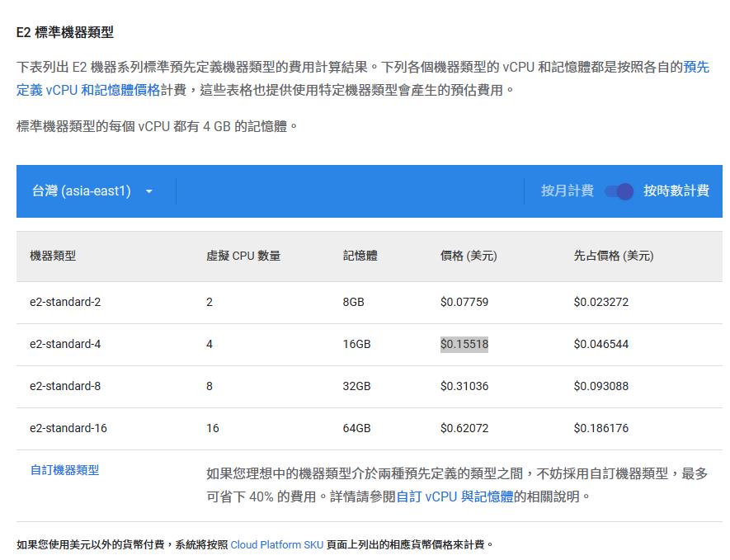Viewport: 730px width, 560px height.
Task: Click the 先占價格 (美元) column header
Action: (613, 256)
